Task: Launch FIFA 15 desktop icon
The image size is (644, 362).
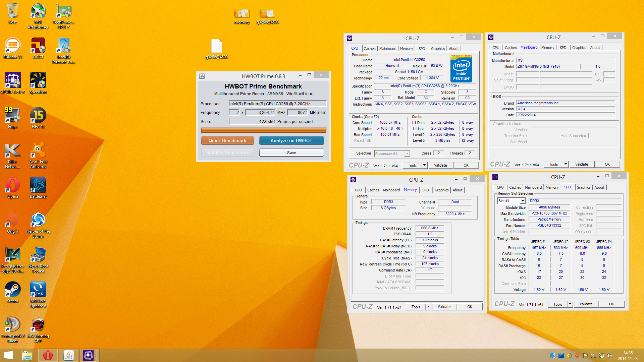Action: click(38, 118)
